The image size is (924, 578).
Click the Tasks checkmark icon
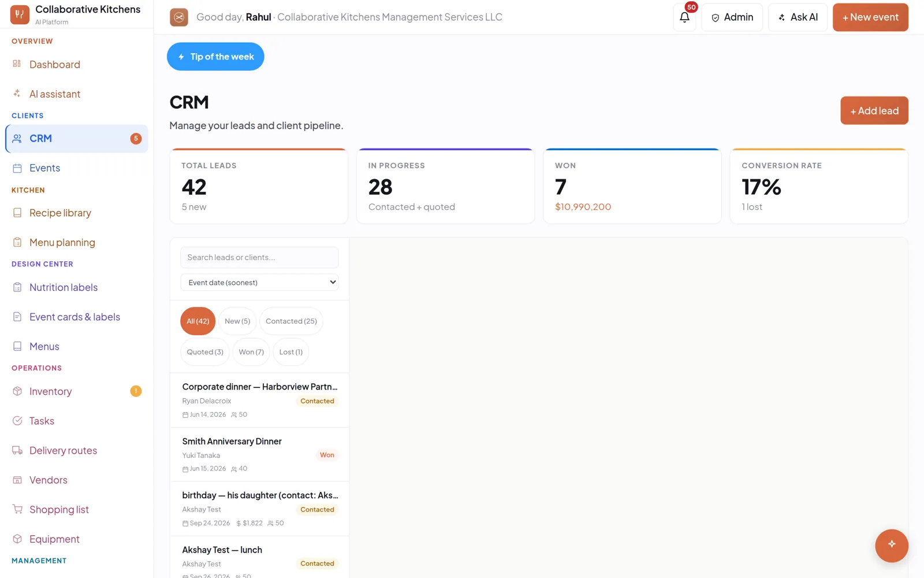(x=17, y=421)
